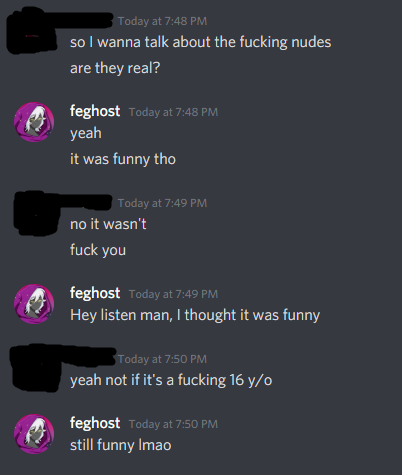Click the "no it wasn't" message text
Image resolution: width=402 pixels, height=475 pixels.
point(108,224)
